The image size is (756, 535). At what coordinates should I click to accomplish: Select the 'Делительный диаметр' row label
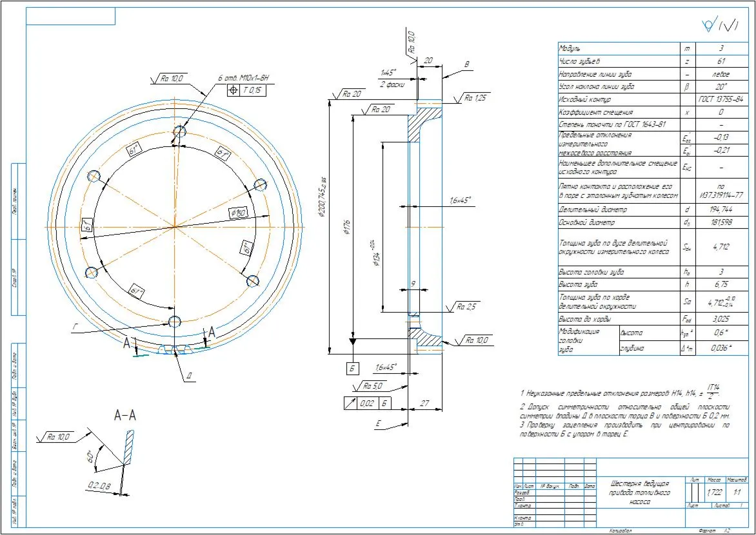(593, 210)
